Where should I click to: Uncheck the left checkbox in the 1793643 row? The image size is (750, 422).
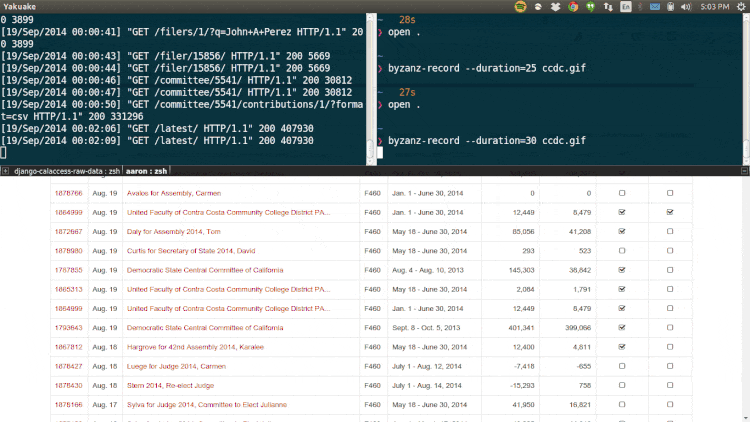[622, 327]
